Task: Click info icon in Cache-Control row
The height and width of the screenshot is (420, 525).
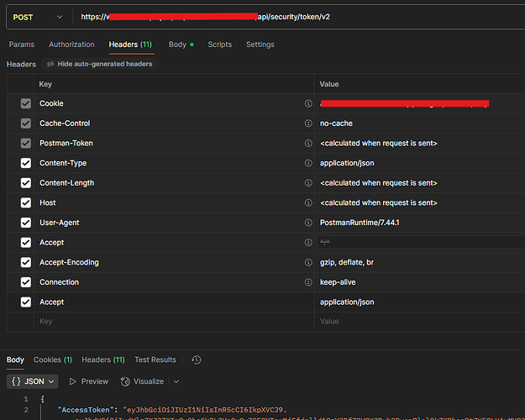Action: [308, 123]
